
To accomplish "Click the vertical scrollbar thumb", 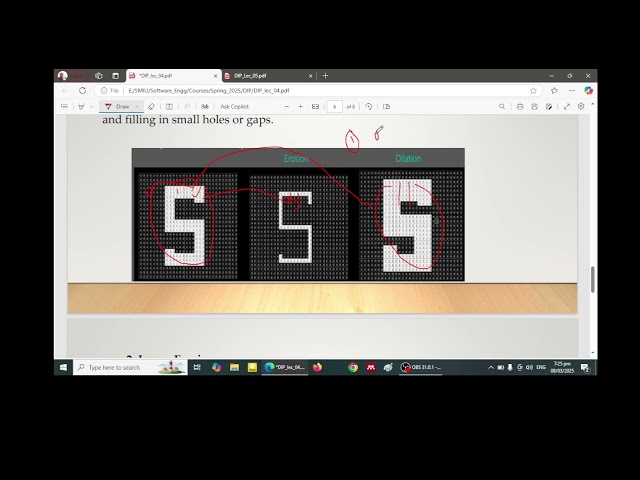I will click(x=593, y=280).
